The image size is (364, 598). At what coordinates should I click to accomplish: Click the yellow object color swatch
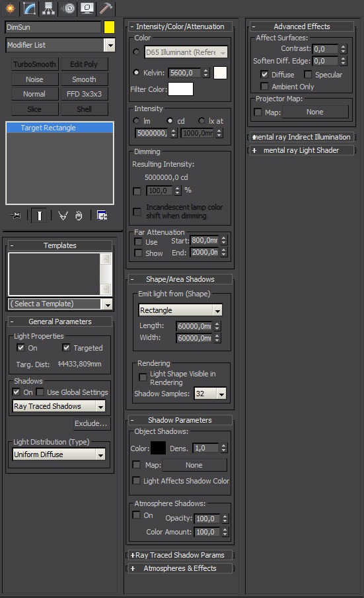(109, 27)
